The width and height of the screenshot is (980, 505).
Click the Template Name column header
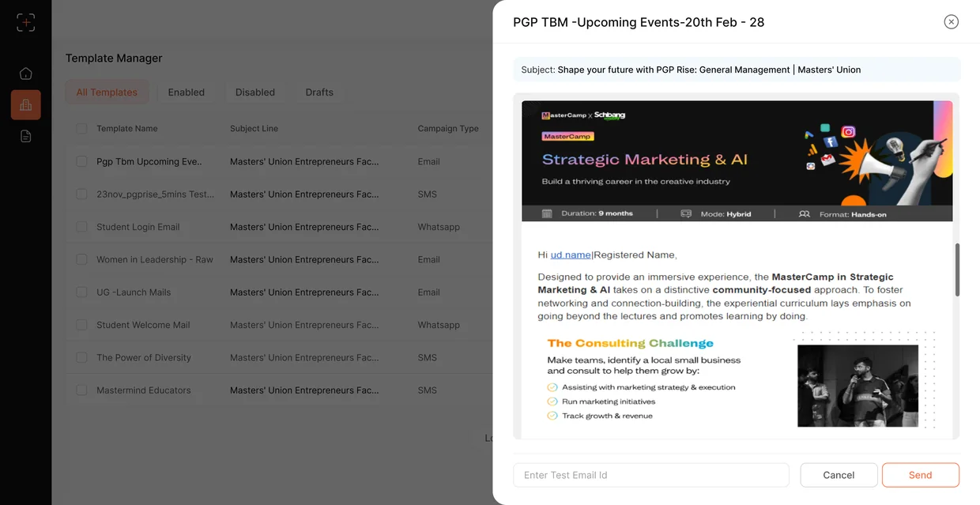pyautogui.click(x=127, y=128)
